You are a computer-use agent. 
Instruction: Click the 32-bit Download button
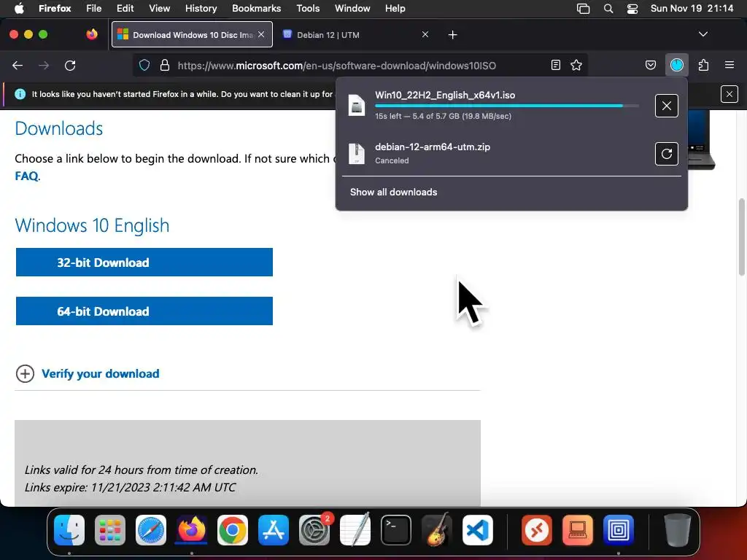click(x=144, y=262)
